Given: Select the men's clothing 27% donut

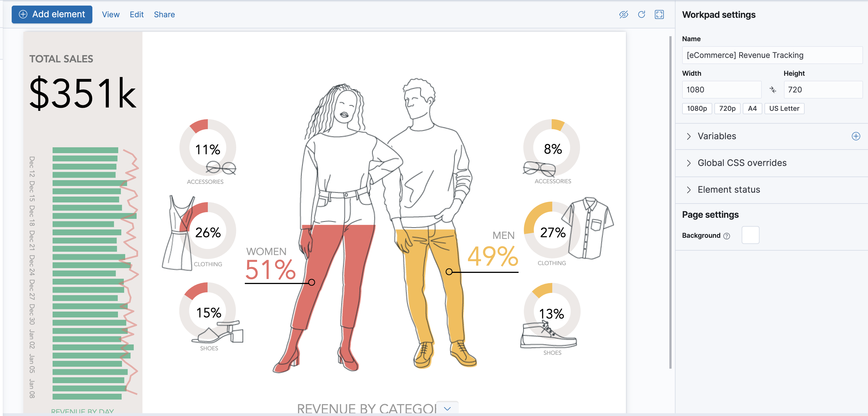Looking at the screenshot, I should click(552, 230).
